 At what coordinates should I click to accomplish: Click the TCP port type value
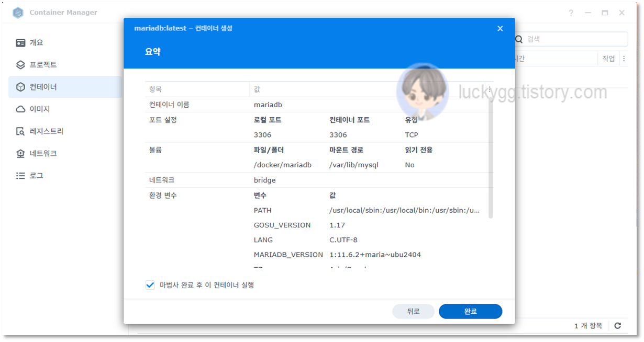pyautogui.click(x=412, y=135)
